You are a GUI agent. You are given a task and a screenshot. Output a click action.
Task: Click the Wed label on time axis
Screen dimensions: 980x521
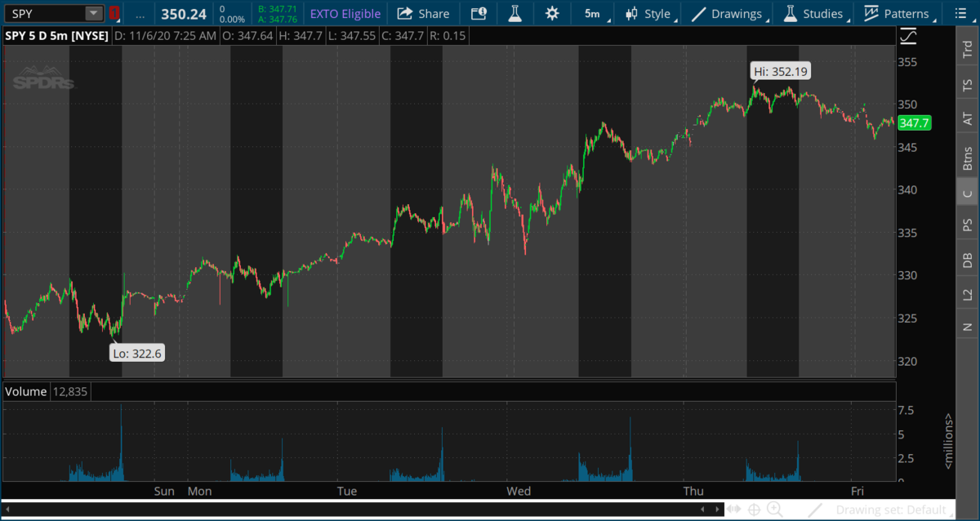519,491
